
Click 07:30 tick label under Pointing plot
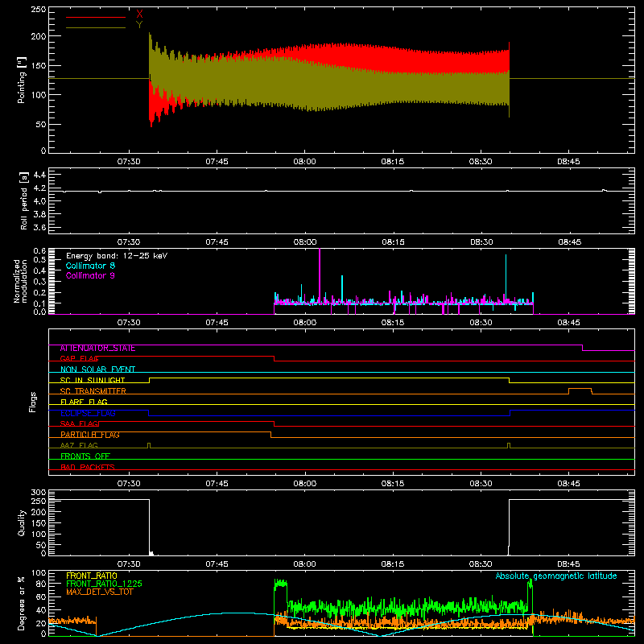(129, 162)
